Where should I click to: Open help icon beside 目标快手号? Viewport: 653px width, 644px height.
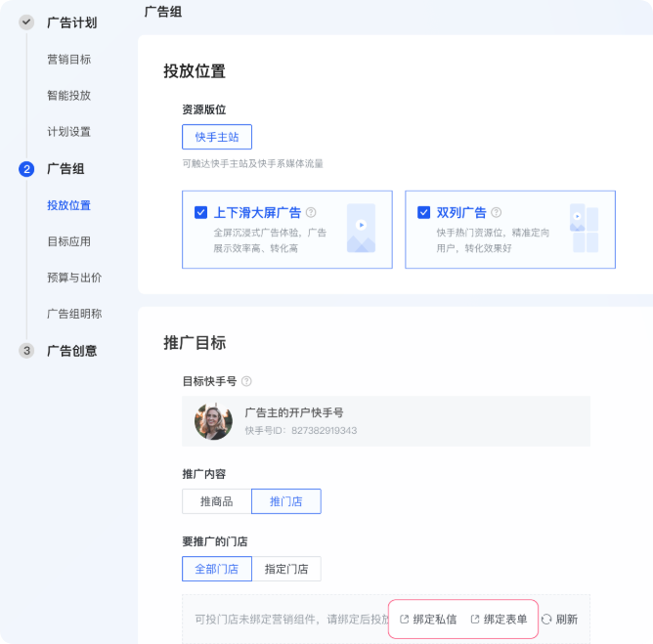[x=246, y=381]
